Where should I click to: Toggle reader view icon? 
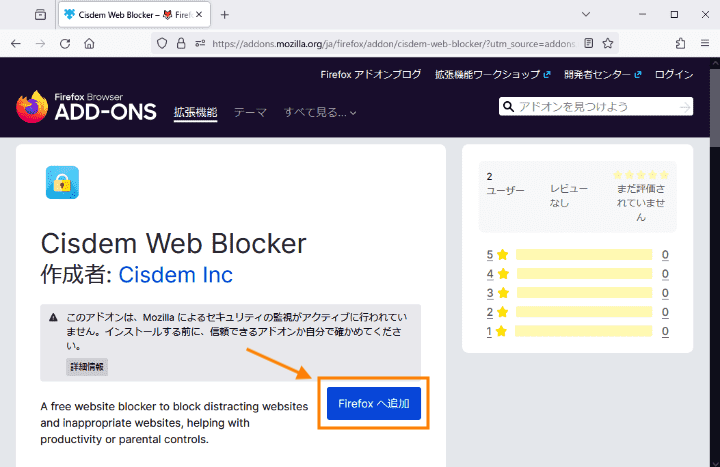coord(589,43)
